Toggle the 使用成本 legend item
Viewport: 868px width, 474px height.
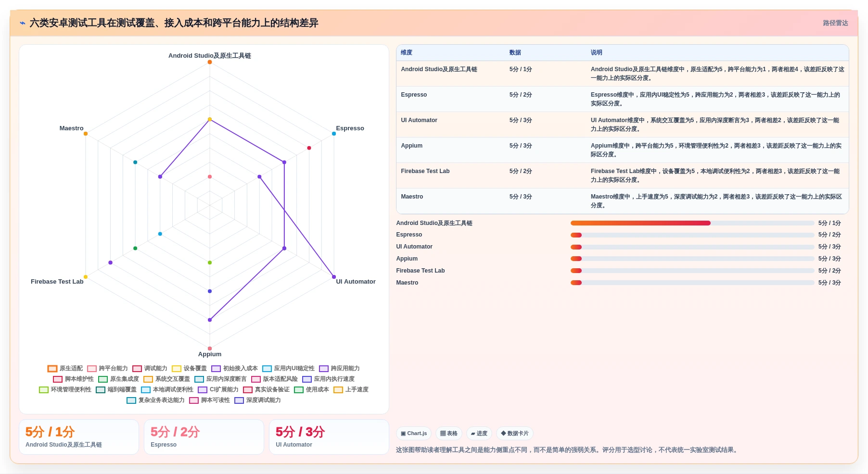(311, 390)
